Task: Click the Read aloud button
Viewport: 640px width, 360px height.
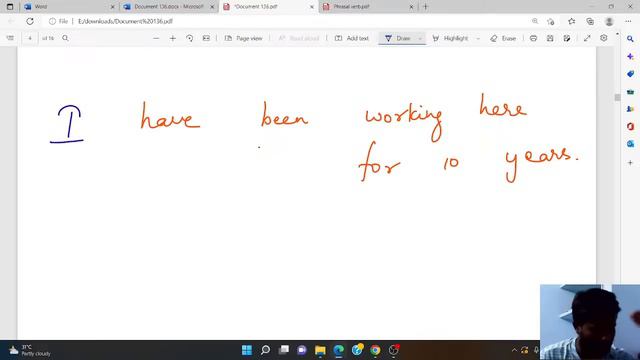Action: click(298, 38)
